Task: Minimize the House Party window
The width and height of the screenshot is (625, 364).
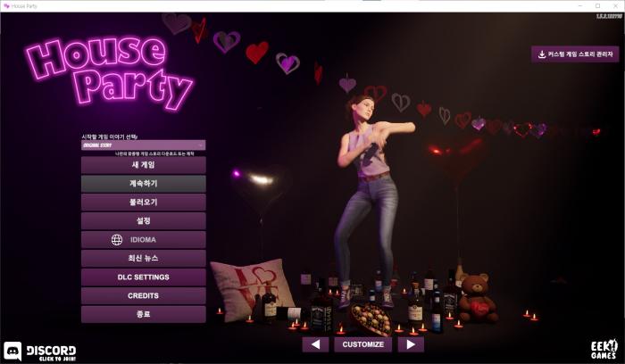Action: [x=580, y=6]
